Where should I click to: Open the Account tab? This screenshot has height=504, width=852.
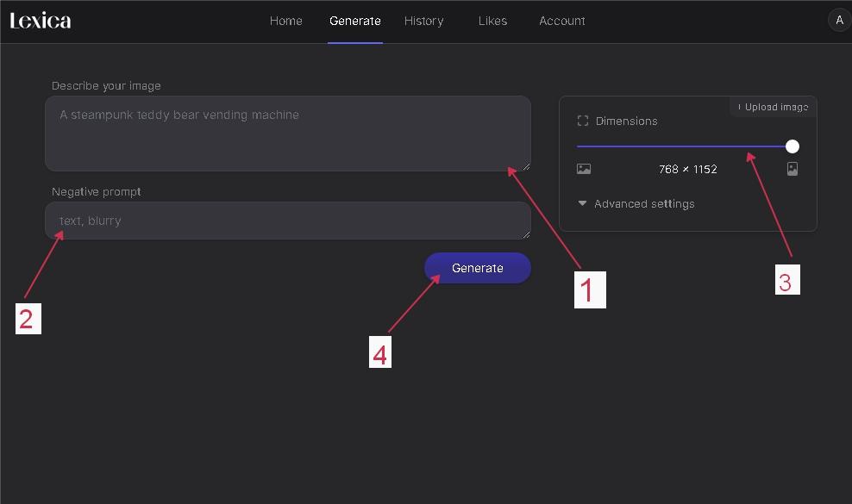pyautogui.click(x=561, y=21)
